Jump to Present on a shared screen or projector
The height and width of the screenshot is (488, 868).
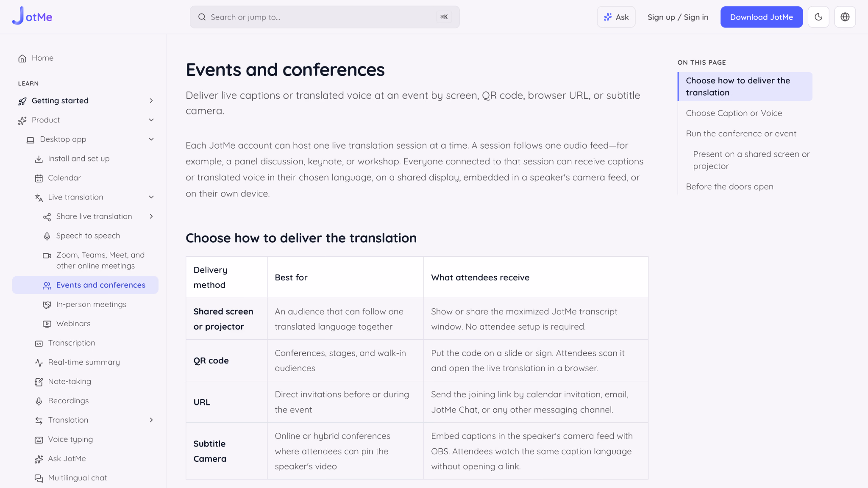(x=751, y=160)
